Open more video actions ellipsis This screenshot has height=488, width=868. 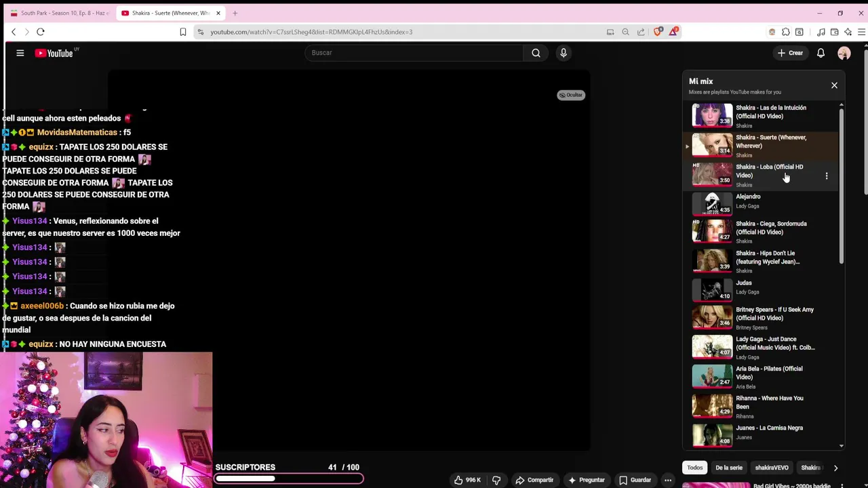tap(668, 480)
